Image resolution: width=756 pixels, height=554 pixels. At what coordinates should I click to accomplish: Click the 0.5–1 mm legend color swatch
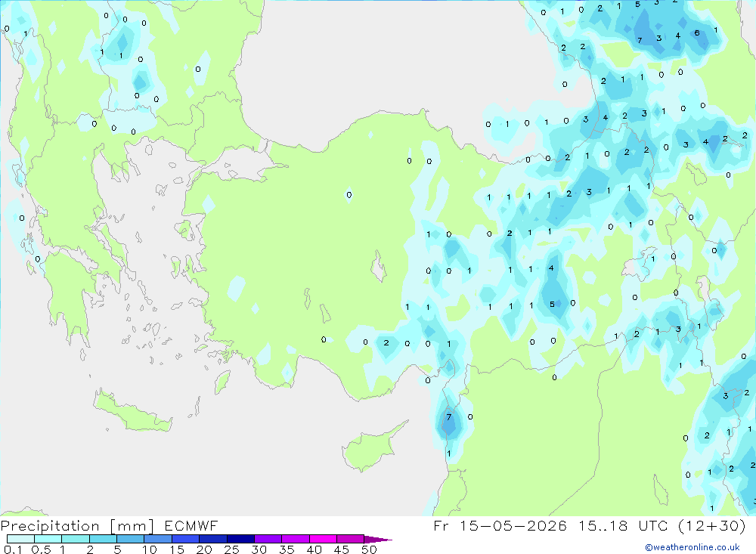coord(48,539)
